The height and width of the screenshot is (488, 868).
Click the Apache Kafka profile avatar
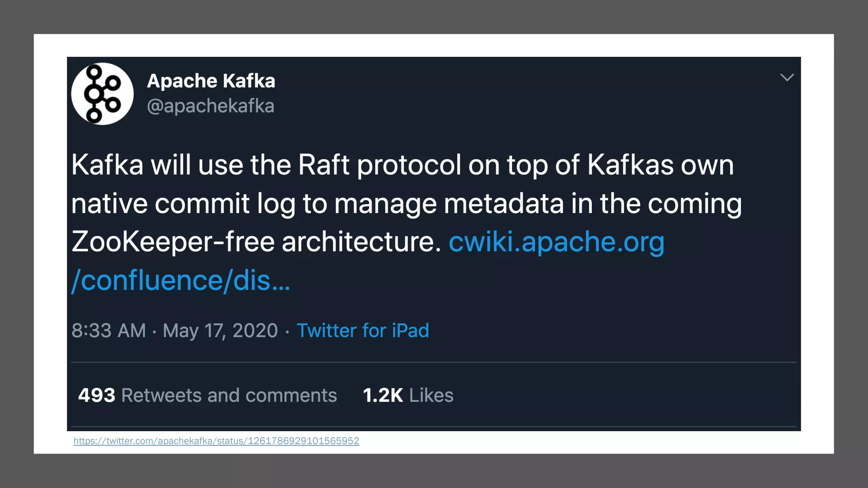click(x=102, y=94)
